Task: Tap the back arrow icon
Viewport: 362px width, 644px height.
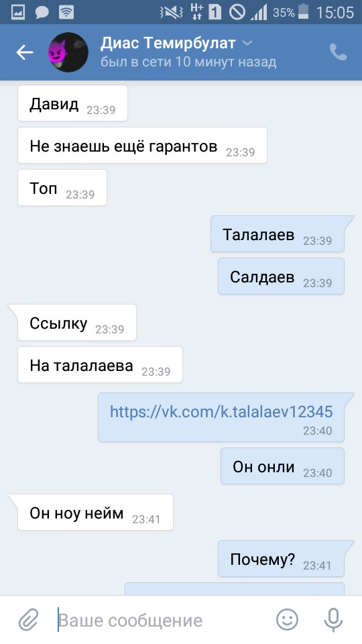Action: 25,52
